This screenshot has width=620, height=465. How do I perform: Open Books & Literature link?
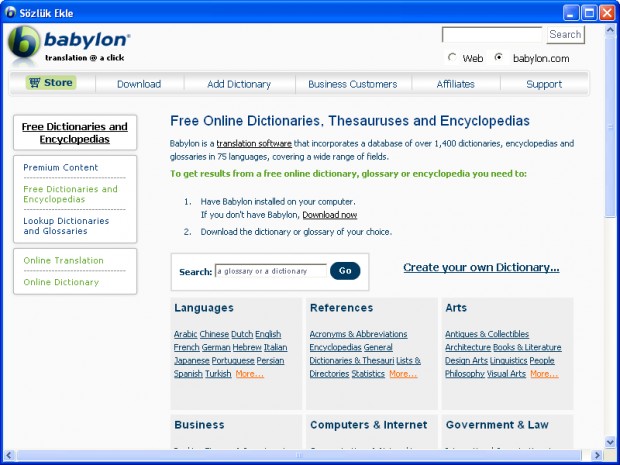click(527, 347)
